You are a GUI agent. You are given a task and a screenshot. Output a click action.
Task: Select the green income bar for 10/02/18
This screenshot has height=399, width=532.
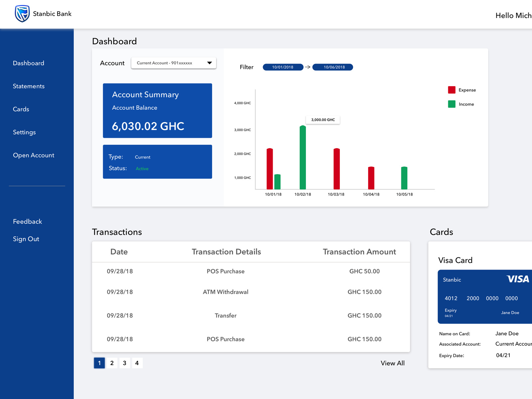(x=303, y=156)
